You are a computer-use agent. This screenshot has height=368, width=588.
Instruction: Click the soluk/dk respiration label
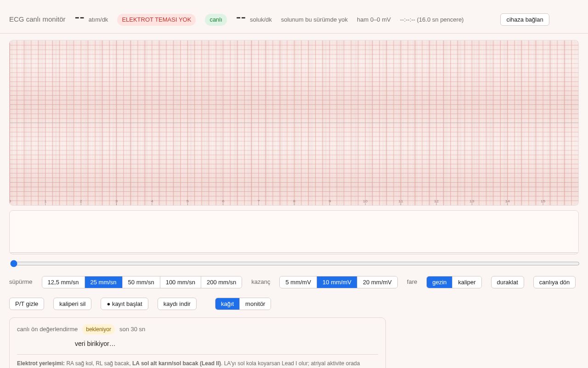click(261, 19)
